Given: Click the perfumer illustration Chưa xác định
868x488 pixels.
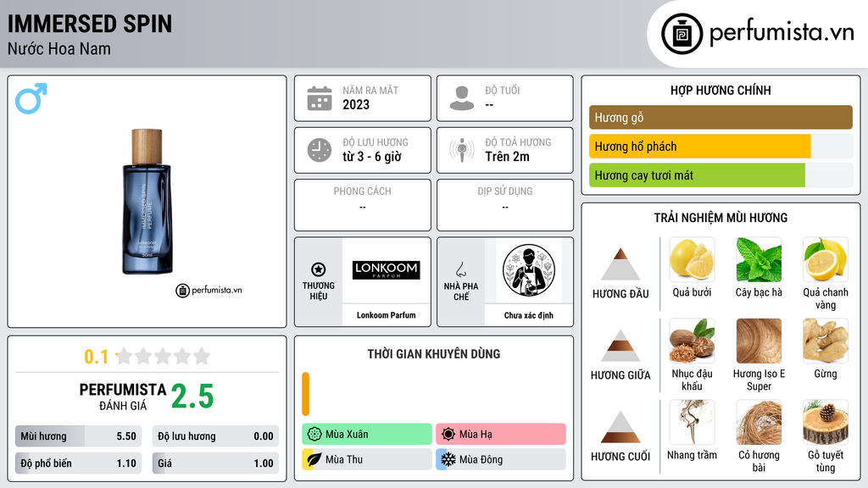Looking at the screenshot, I should tap(529, 270).
